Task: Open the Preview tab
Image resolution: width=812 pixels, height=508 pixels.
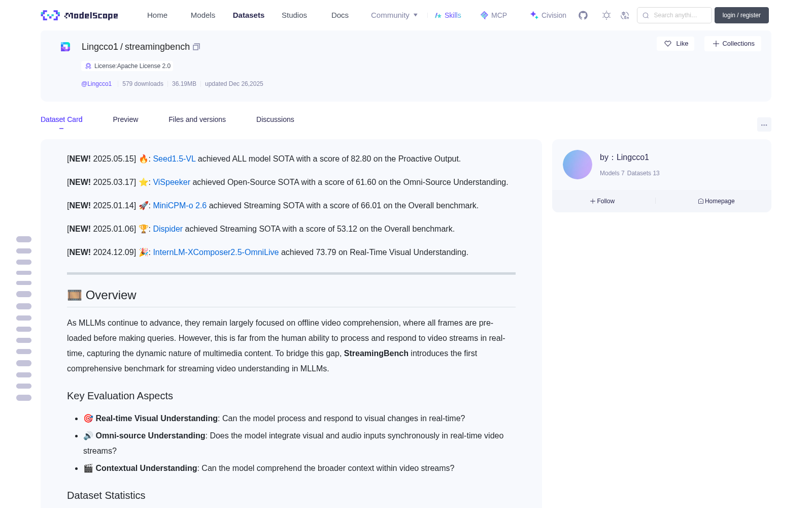Action: (125, 119)
